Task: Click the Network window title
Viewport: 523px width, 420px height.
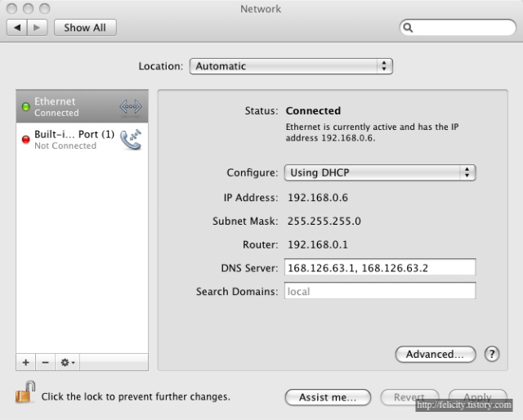Action: (261, 9)
